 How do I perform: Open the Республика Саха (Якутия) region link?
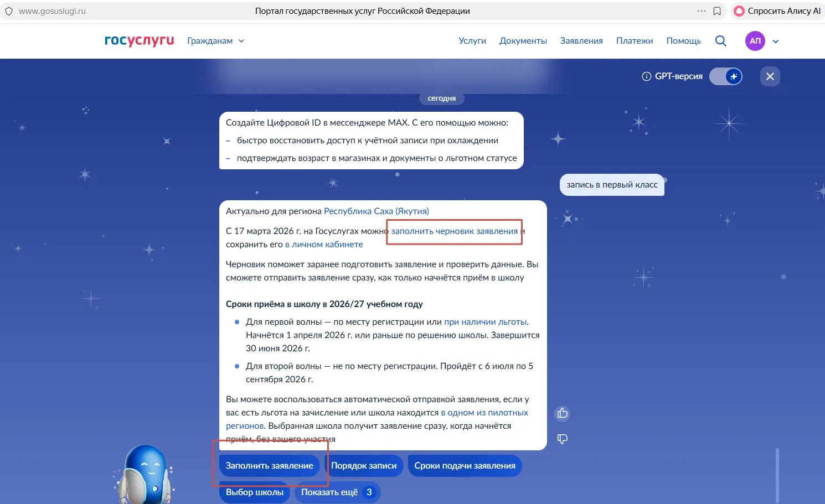click(x=377, y=211)
